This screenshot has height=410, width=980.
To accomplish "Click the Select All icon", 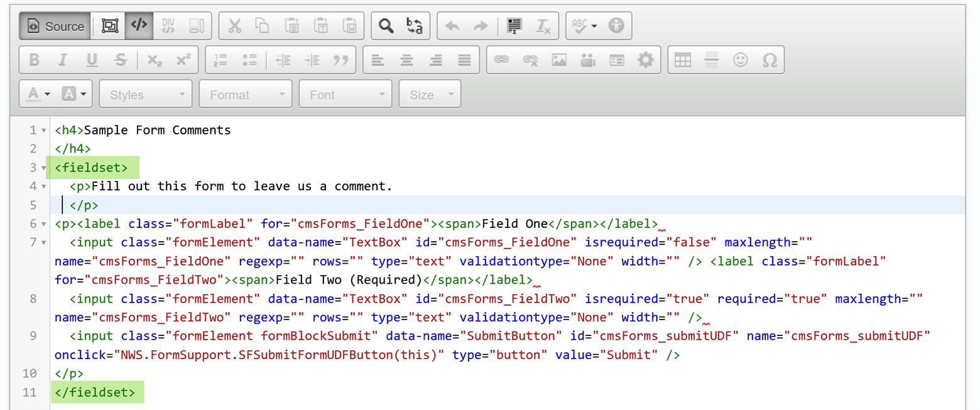I will coord(515,26).
